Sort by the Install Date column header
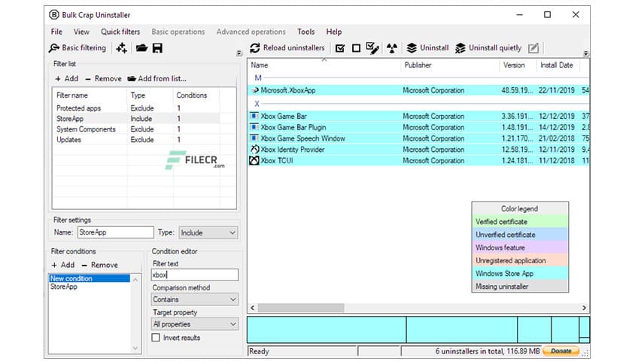The height and width of the screenshot is (364, 629). point(558,65)
